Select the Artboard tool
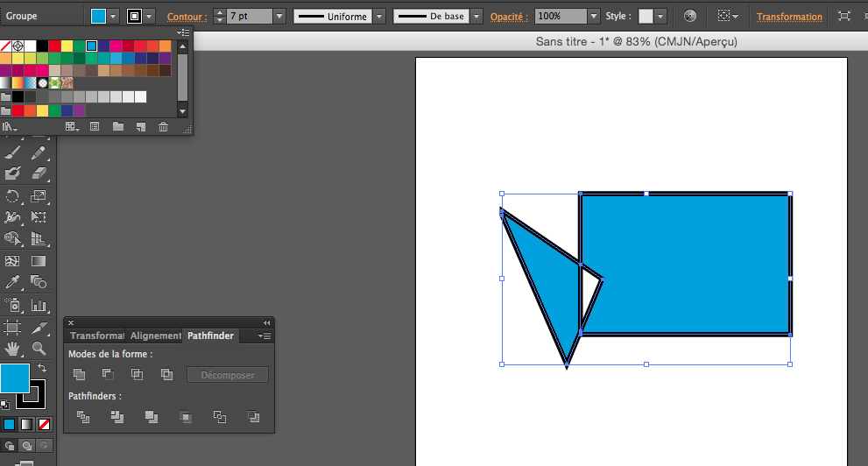Screen dimensions: 868x466 [12, 328]
